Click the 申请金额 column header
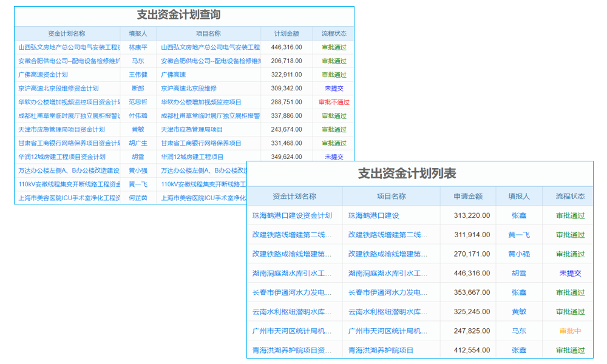 click(x=469, y=195)
